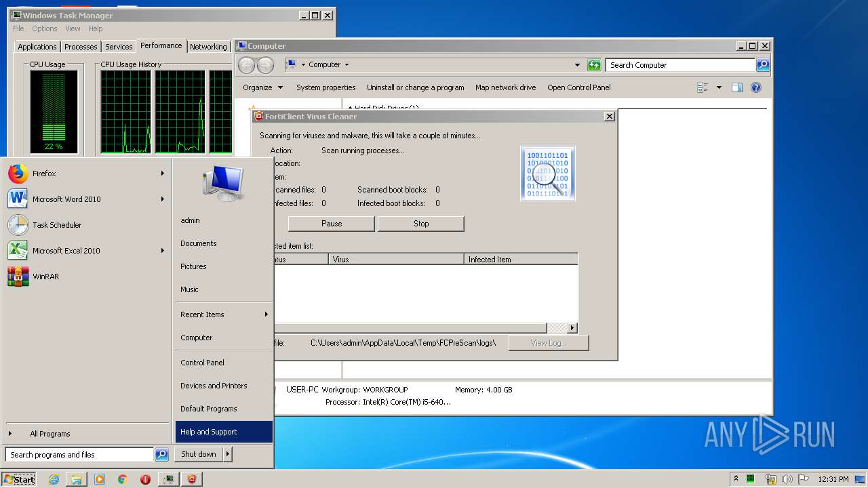Switch to Processes tab in Task Manager
Screen dimensions: 868x488
pos(81,47)
